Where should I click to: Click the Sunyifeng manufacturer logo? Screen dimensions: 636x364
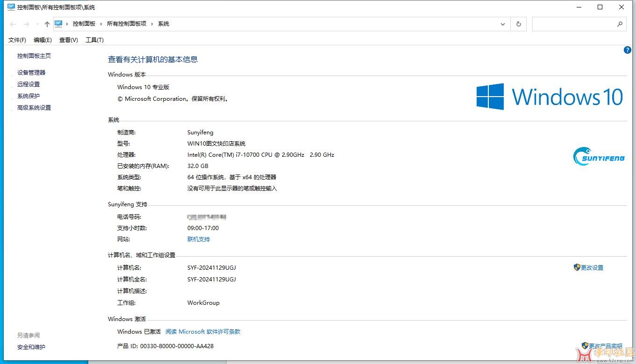(599, 156)
